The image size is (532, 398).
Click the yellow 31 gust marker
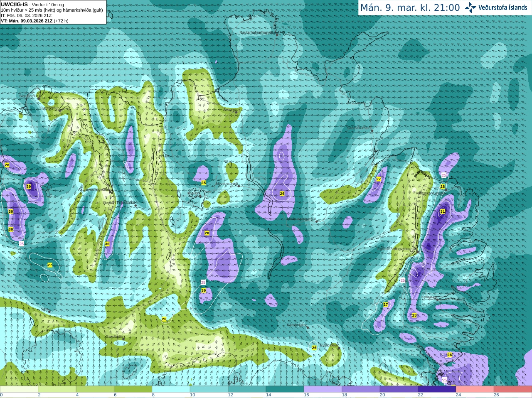[443, 211]
